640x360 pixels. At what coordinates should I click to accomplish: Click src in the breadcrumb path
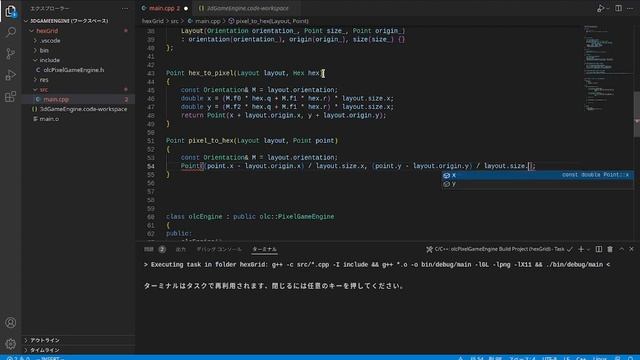174,21
